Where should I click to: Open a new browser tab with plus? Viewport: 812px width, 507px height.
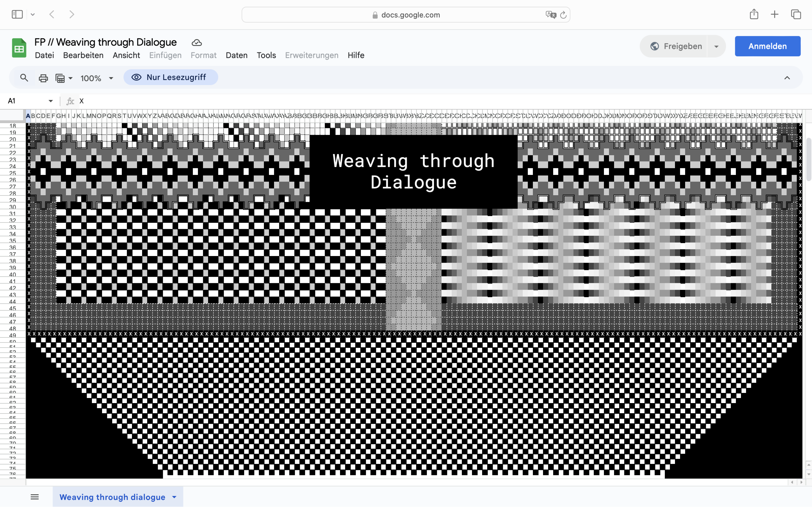pyautogui.click(x=775, y=14)
